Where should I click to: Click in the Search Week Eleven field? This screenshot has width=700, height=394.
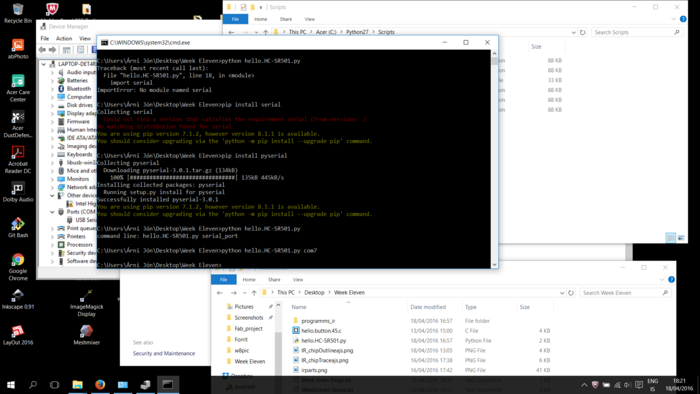[x=625, y=293]
